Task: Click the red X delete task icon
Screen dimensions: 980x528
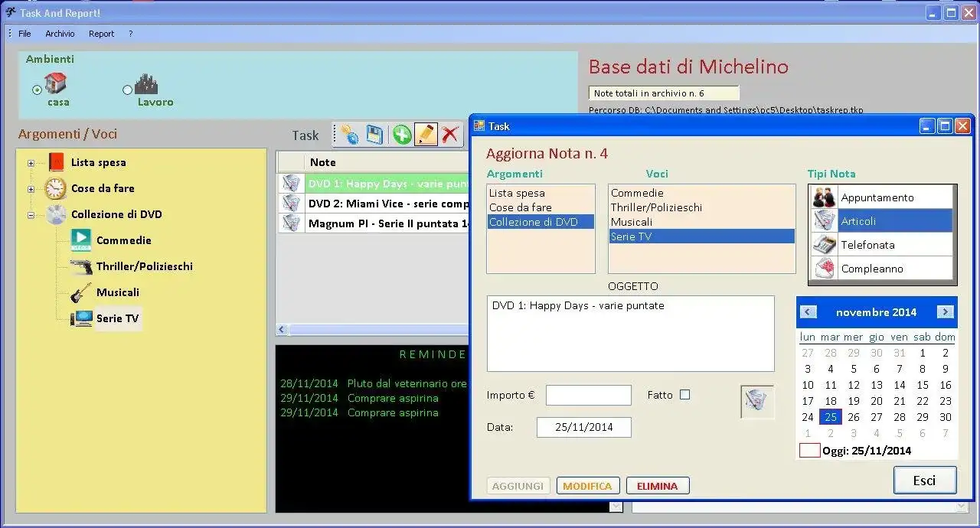Action: pyautogui.click(x=450, y=135)
